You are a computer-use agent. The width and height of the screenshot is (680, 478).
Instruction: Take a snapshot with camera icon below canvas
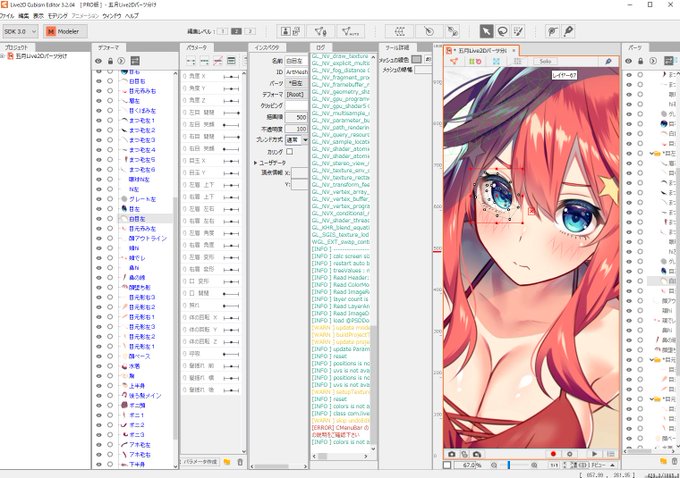coord(451,454)
